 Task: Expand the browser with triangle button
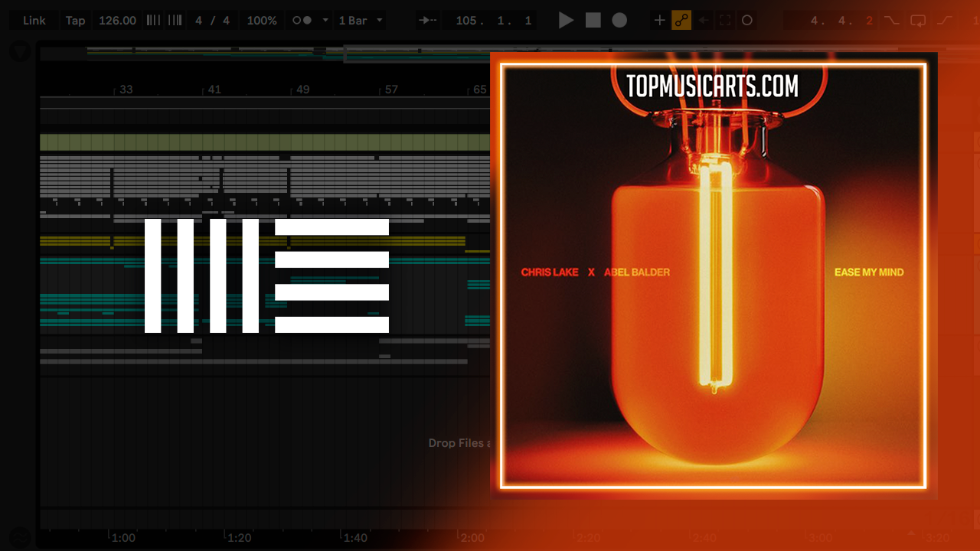(x=21, y=52)
